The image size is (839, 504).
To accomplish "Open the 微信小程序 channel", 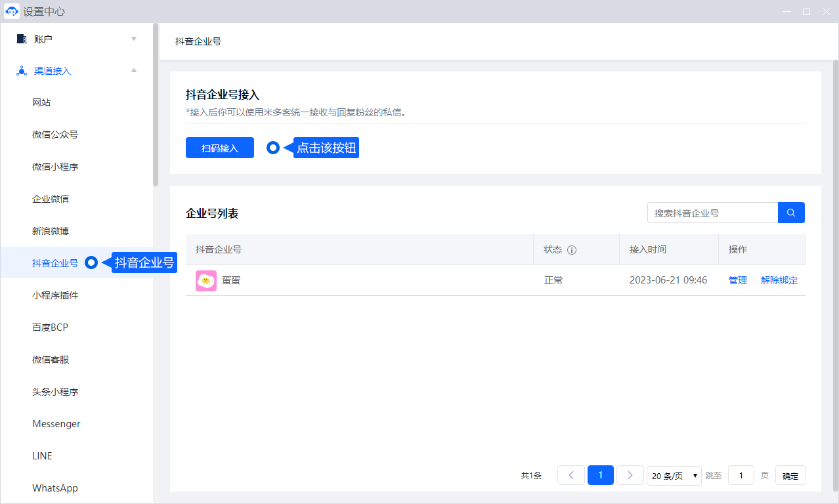I will click(x=55, y=167).
